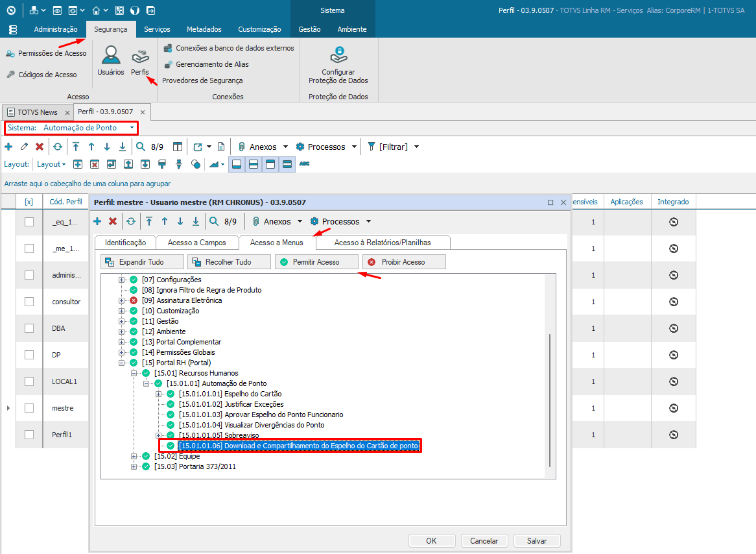
Task: Add new record in Perfil dialog toolbar
Action: pos(97,221)
